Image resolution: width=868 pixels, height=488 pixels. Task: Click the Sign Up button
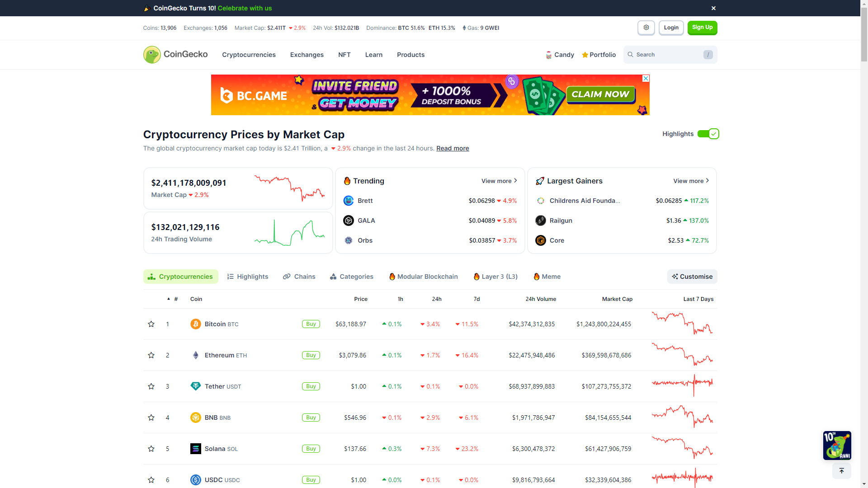pos(702,28)
